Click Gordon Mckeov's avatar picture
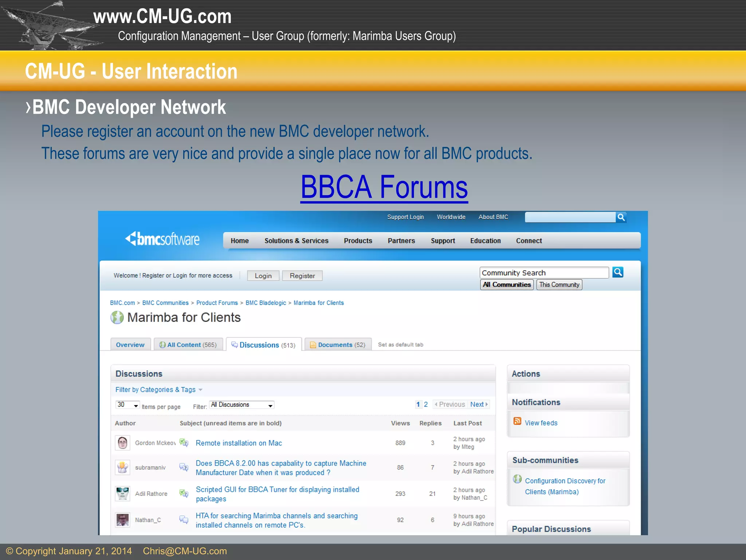 click(x=122, y=443)
